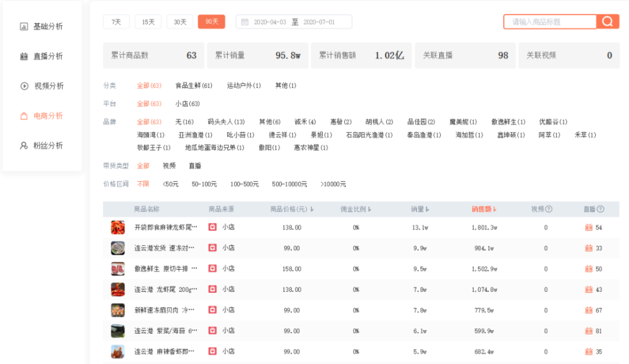Filter category by 食品生鲜(61)
Screen dimensions: 629x364
[x=194, y=85]
